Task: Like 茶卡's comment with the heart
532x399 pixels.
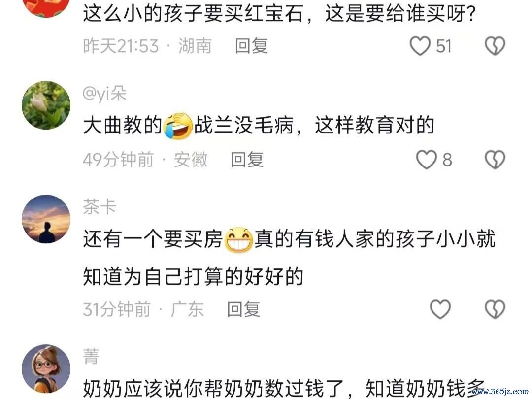Action: (440, 309)
